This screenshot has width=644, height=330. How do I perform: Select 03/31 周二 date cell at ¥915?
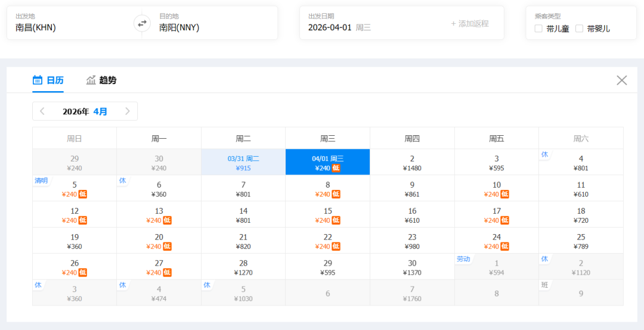pyautogui.click(x=243, y=162)
